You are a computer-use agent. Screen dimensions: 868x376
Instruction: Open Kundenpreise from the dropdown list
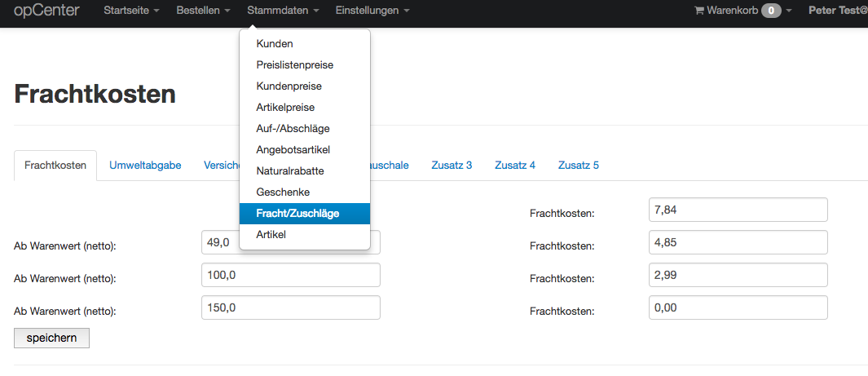click(289, 86)
